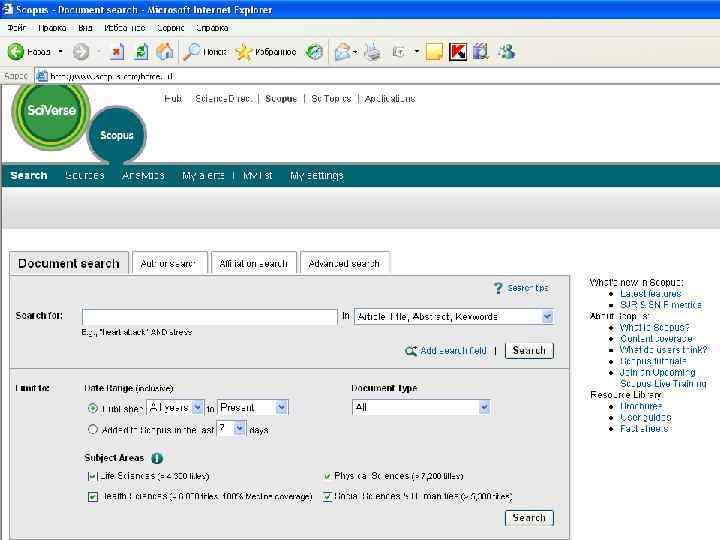The image size is (720, 540).
Task: Open Analytics in the teal navigation bar
Action: [x=143, y=175]
